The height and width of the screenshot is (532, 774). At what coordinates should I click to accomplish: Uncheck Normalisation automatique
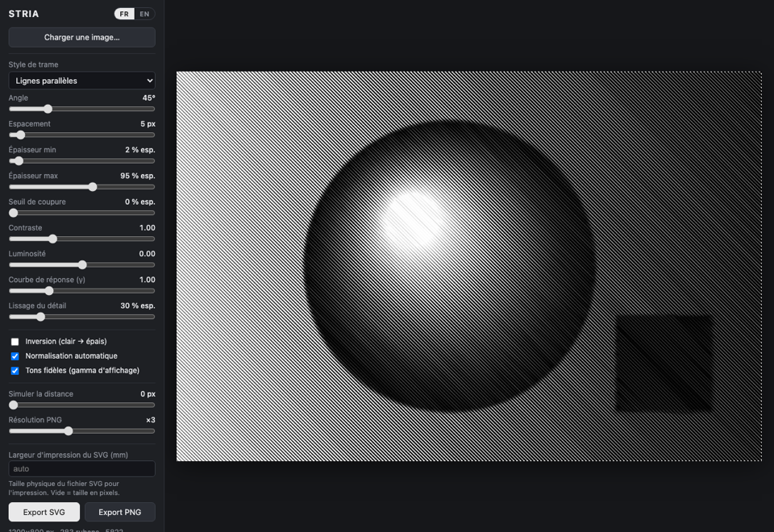(x=15, y=356)
